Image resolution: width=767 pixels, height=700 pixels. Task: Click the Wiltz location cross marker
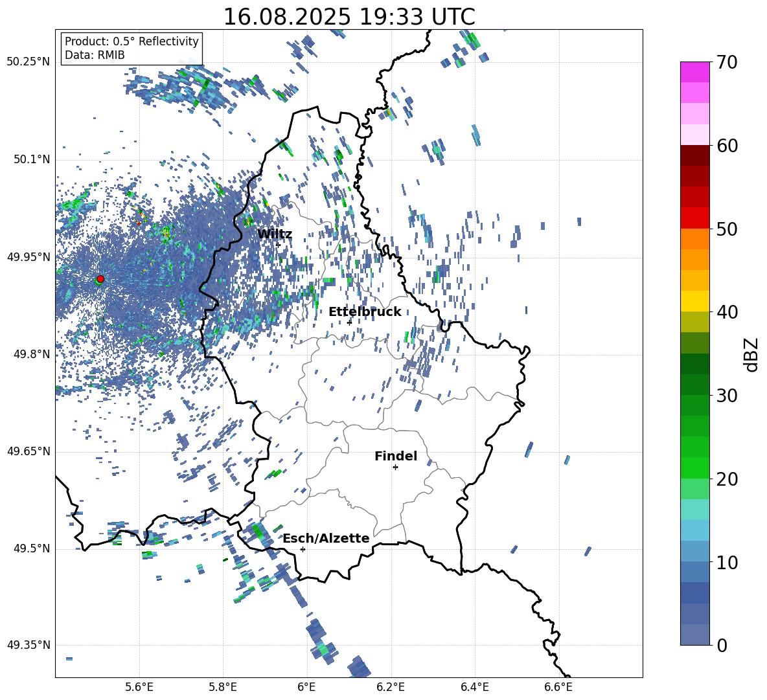279,245
